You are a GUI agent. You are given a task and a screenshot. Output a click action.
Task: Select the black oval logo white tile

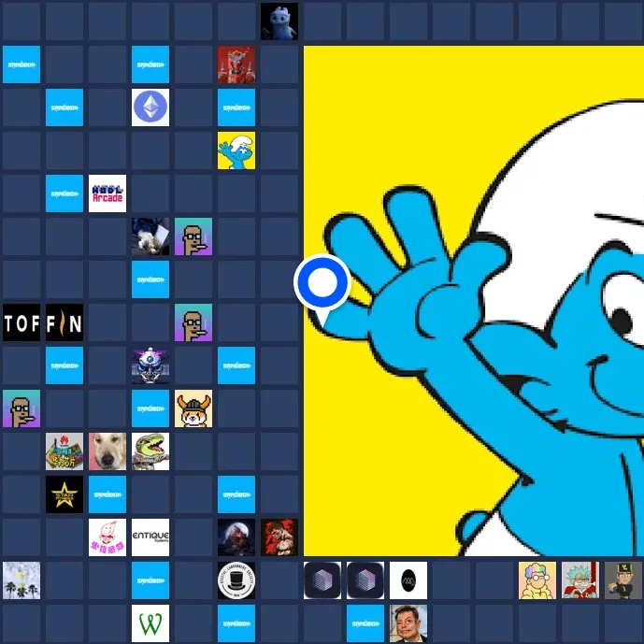point(408,580)
